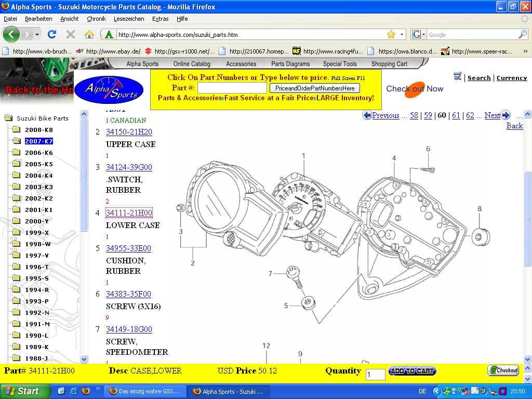The height and width of the screenshot is (399, 532).
Task: Click the Alpha Sports oval logo
Action: point(109,89)
